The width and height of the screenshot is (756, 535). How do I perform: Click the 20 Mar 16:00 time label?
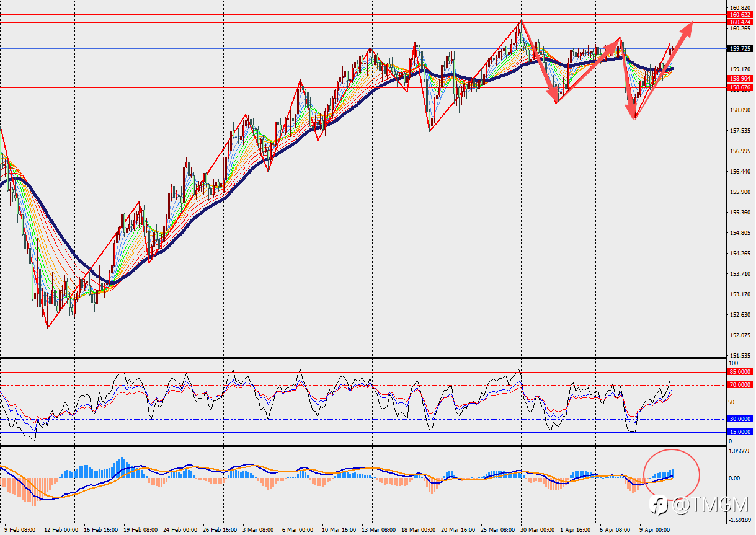point(458,531)
